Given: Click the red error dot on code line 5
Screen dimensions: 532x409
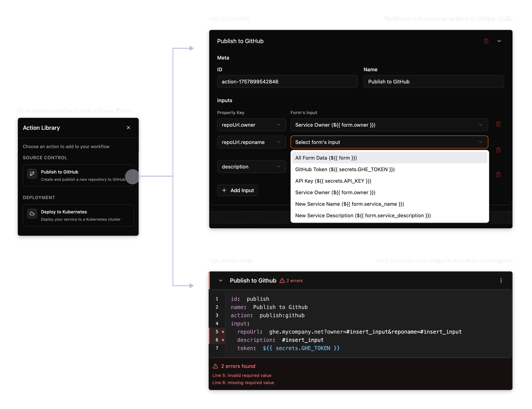Looking at the screenshot, I should click(223, 332).
